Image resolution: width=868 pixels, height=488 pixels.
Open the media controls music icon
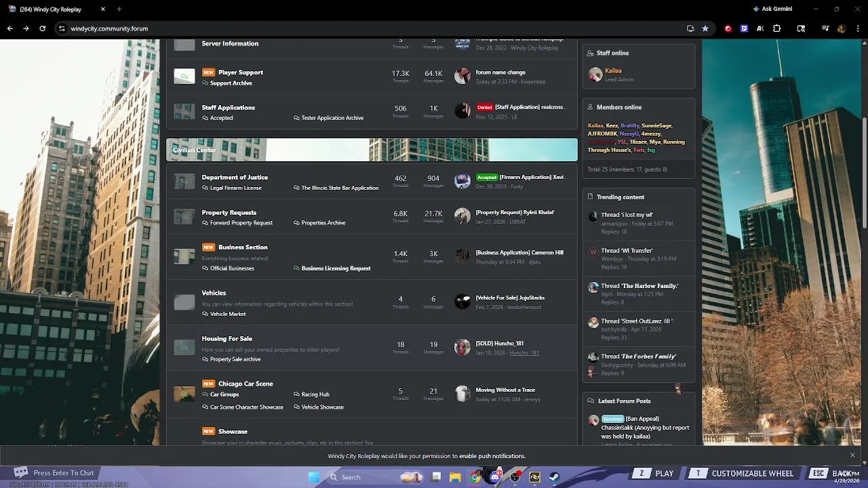825,28
